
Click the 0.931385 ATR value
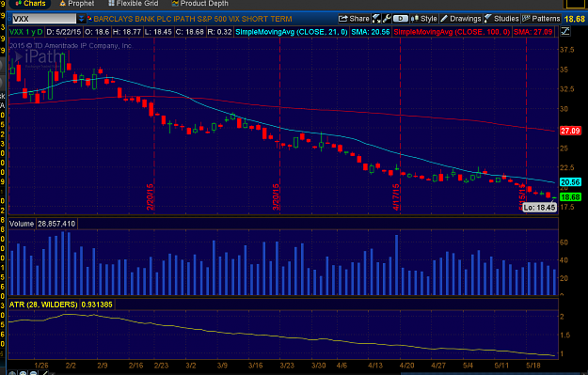97,305
